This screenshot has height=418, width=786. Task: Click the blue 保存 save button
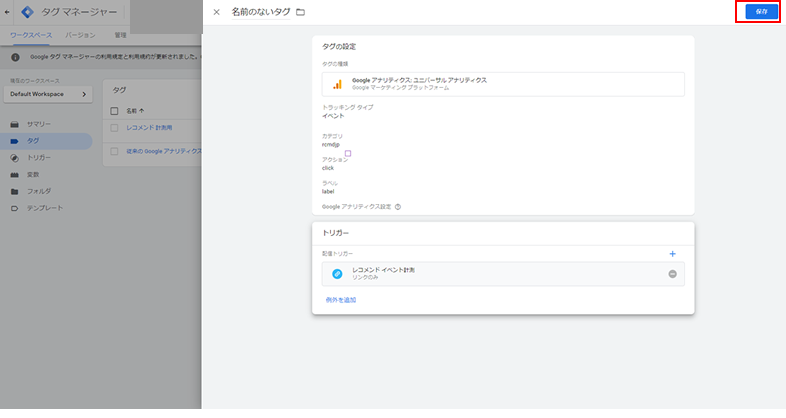tap(761, 12)
